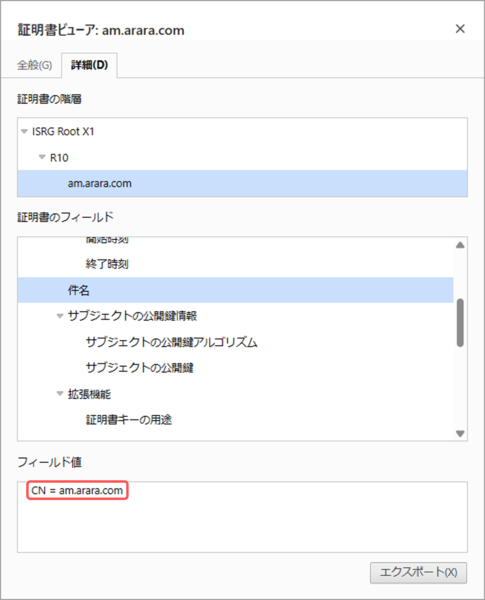Select the 終了時刻 field

tap(107, 264)
